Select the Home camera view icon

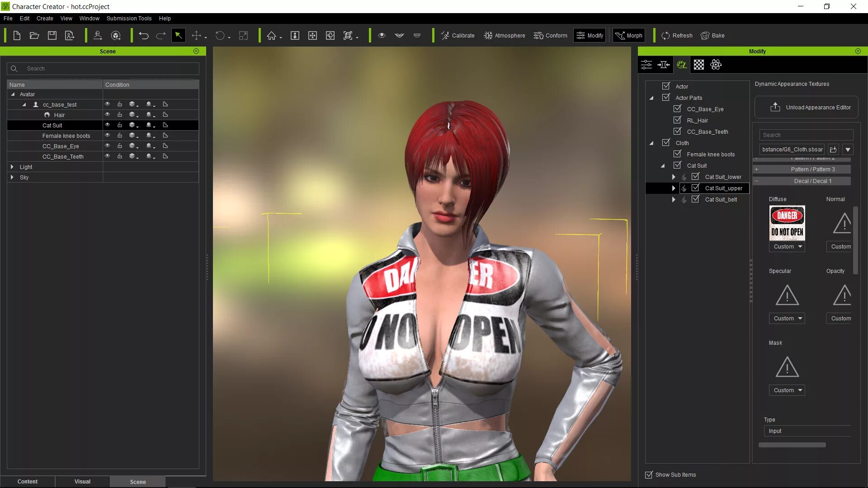tap(271, 36)
